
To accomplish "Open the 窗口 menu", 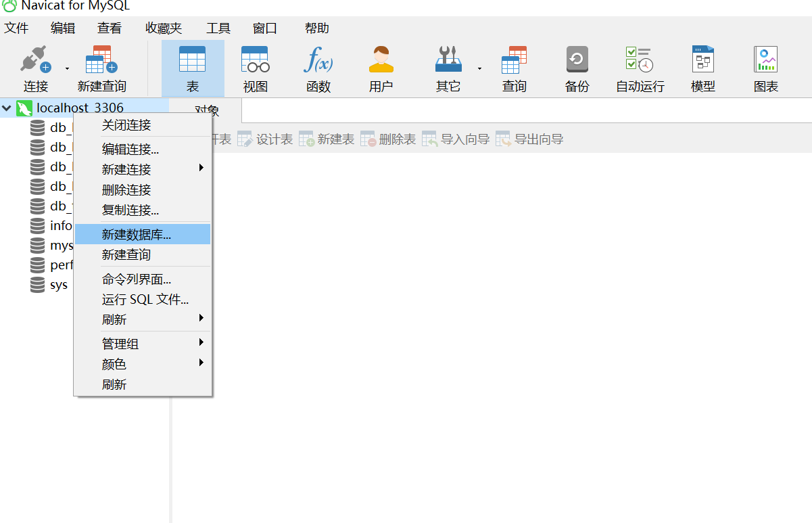I will (x=265, y=28).
